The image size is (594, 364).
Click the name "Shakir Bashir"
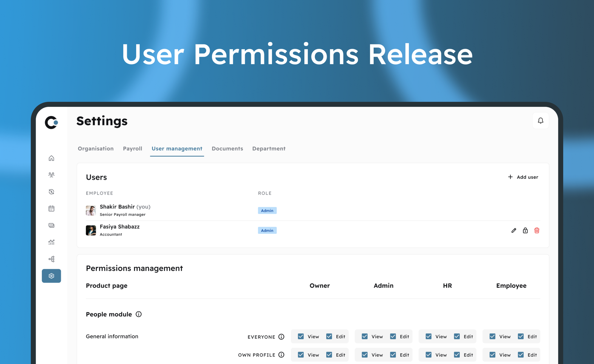point(117,207)
